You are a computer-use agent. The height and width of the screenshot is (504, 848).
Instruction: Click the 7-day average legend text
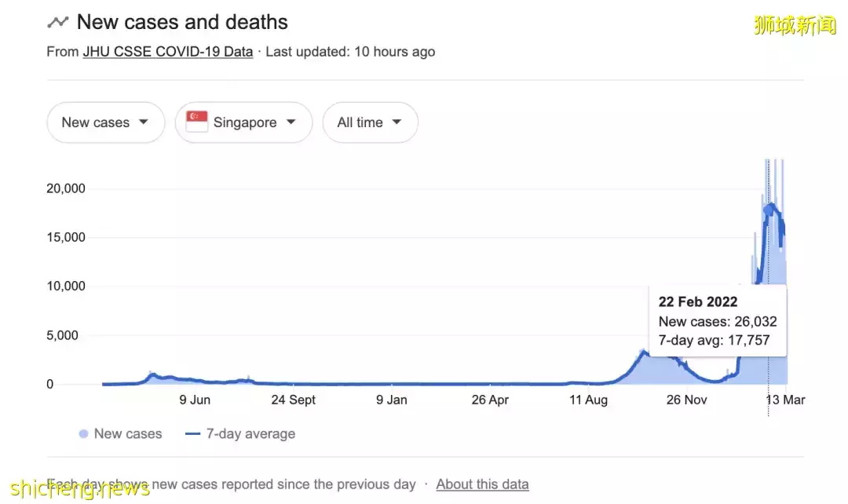[250, 433]
